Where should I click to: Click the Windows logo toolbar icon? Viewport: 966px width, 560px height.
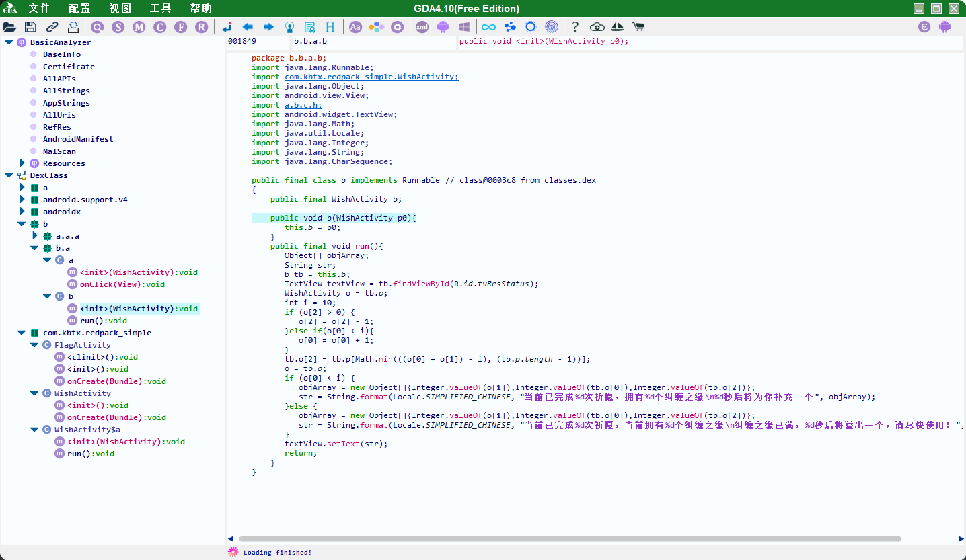coord(464,27)
